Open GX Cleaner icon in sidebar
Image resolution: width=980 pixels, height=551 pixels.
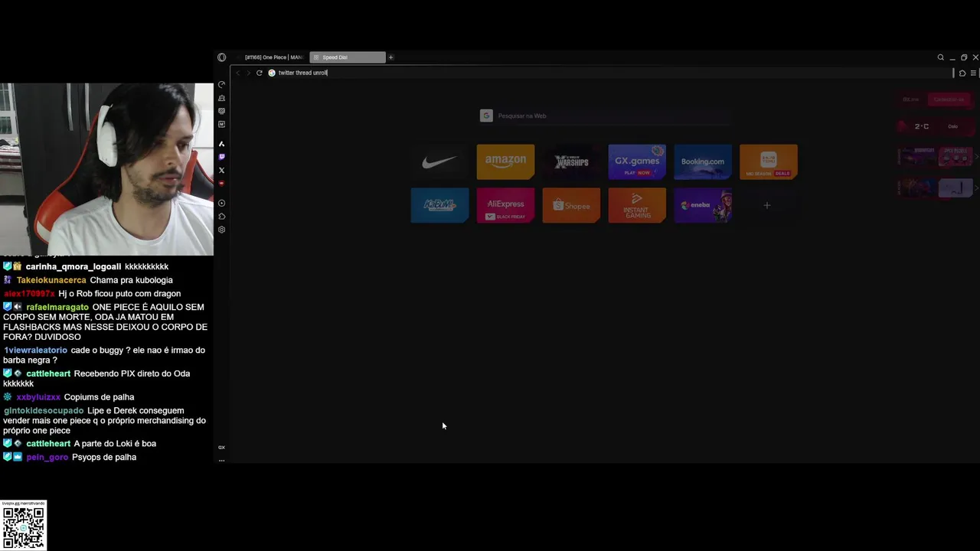(x=222, y=98)
